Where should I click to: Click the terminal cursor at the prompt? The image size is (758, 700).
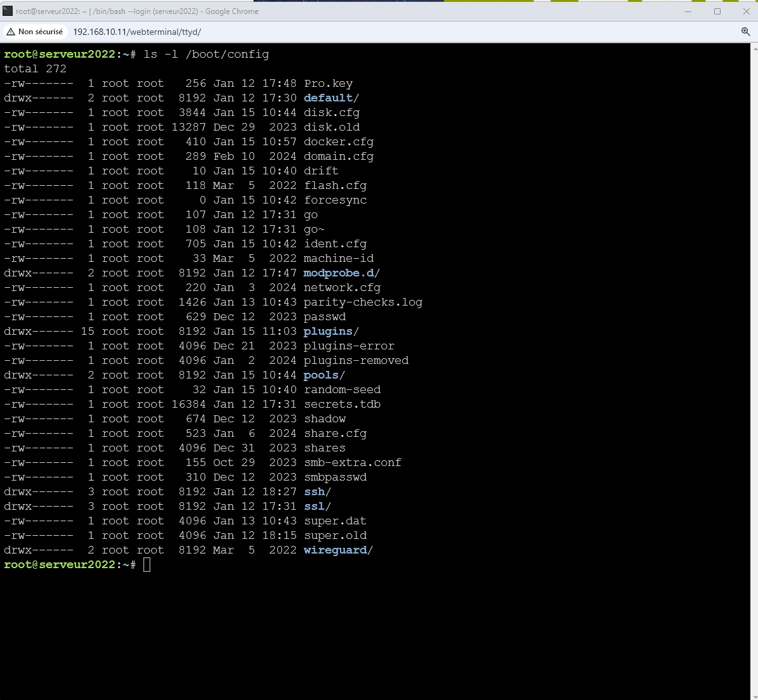coord(147,564)
